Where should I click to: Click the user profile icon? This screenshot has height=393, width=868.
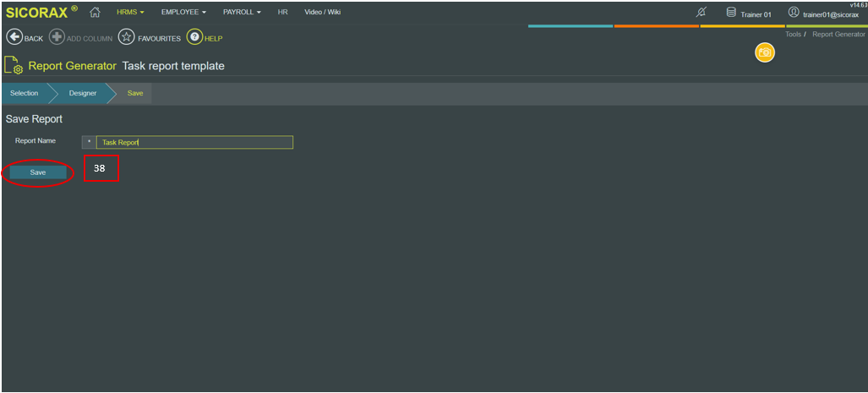click(794, 12)
